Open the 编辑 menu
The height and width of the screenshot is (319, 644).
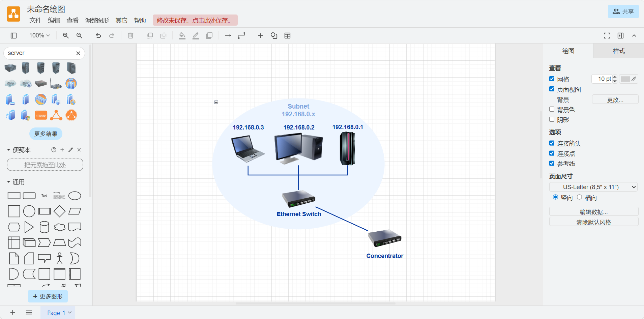point(54,20)
